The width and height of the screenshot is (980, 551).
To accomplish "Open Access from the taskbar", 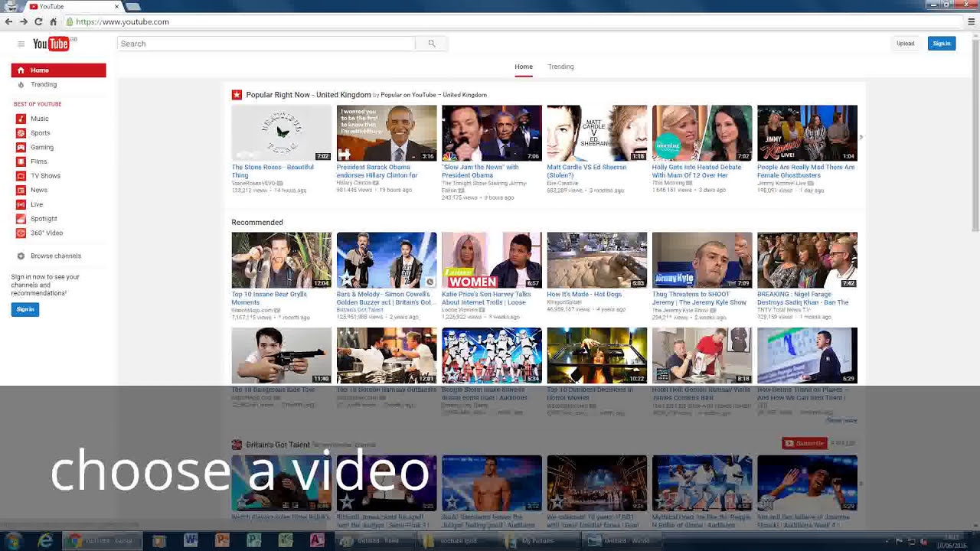I will 317,541.
